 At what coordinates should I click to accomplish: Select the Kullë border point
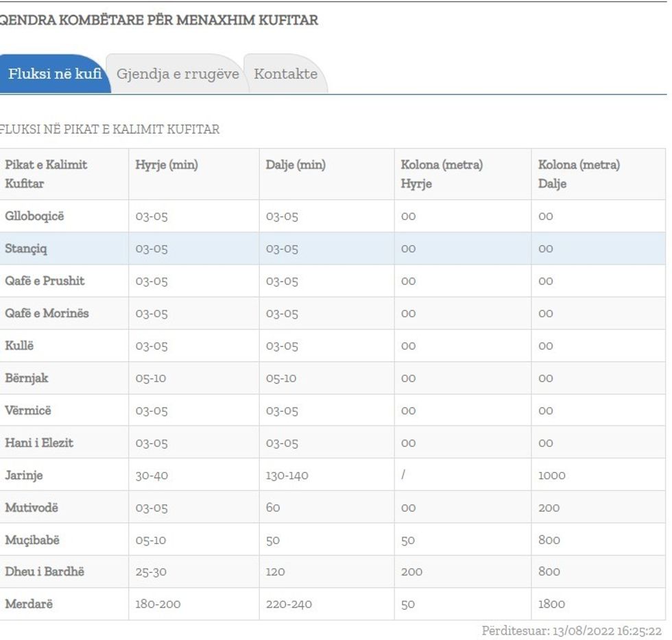(19, 346)
